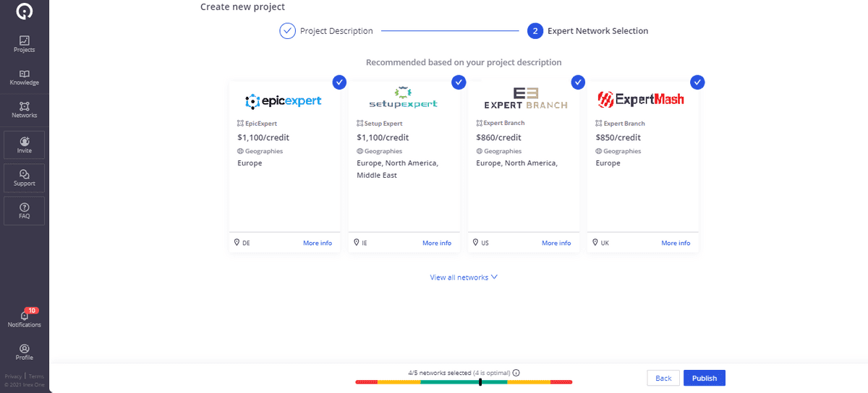Open the Knowledge sidebar section
Viewport: 868px width, 393px height.
coord(25,77)
